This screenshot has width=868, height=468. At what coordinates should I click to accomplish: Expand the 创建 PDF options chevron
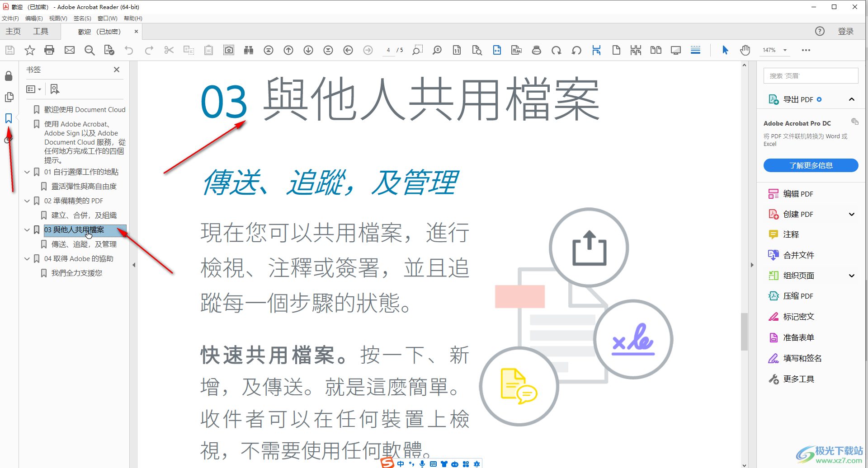tap(852, 214)
